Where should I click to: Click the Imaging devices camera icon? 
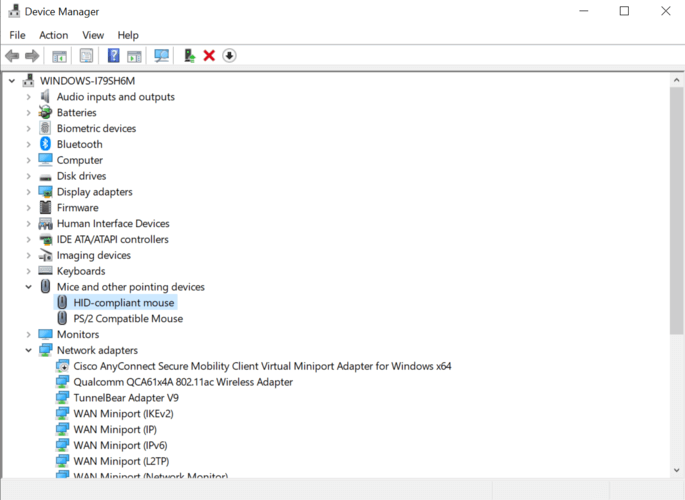click(45, 255)
